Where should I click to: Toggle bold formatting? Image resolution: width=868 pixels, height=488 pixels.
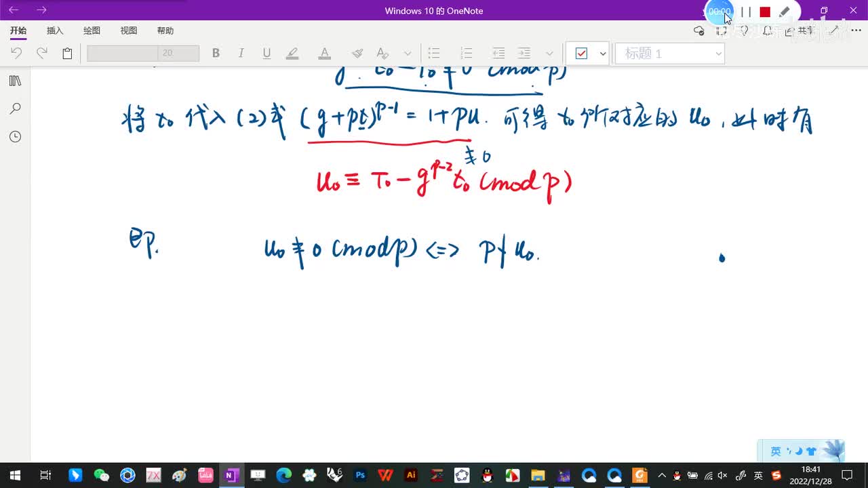(x=216, y=53)
